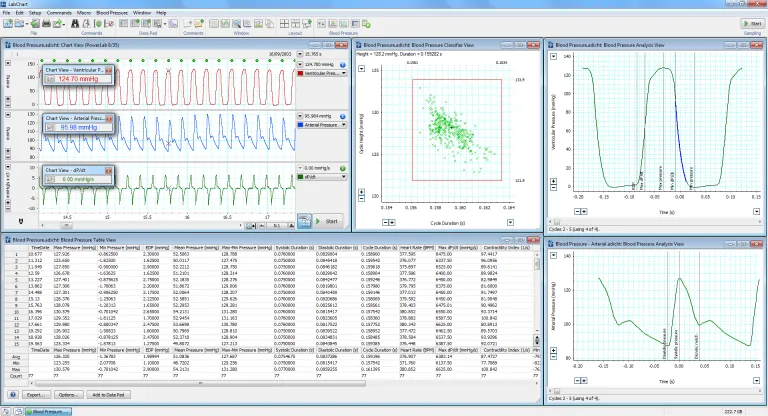Open the File menu

click(x=6, y=13)
